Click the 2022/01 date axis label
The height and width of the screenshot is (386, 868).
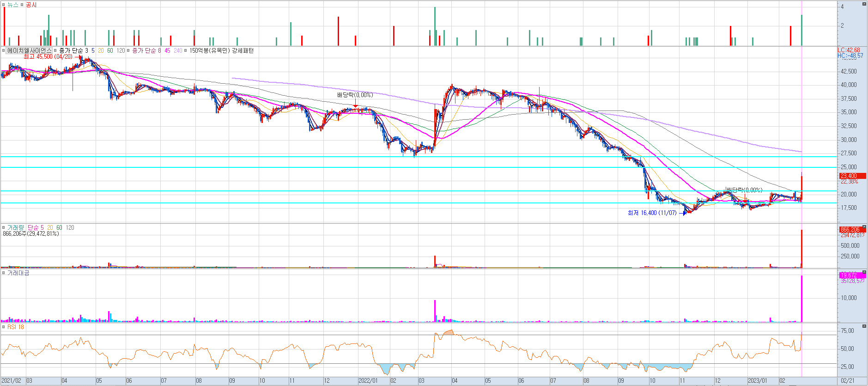point(368,381)
